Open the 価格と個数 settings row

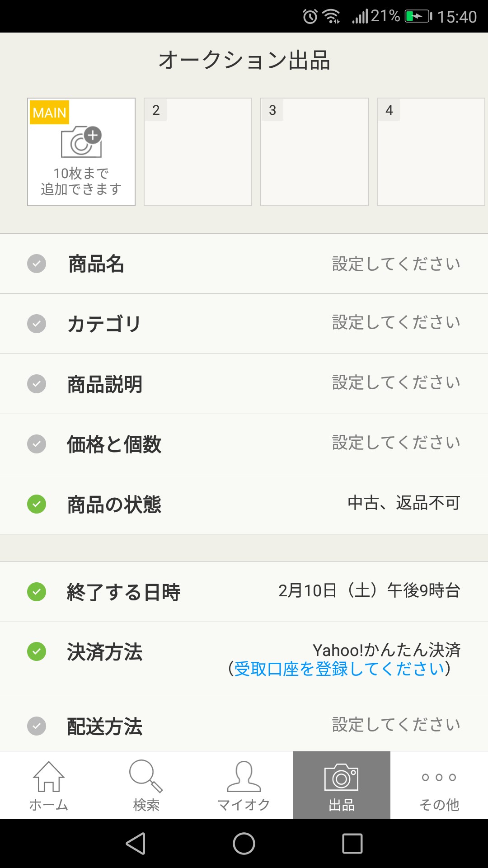(244, 444)
